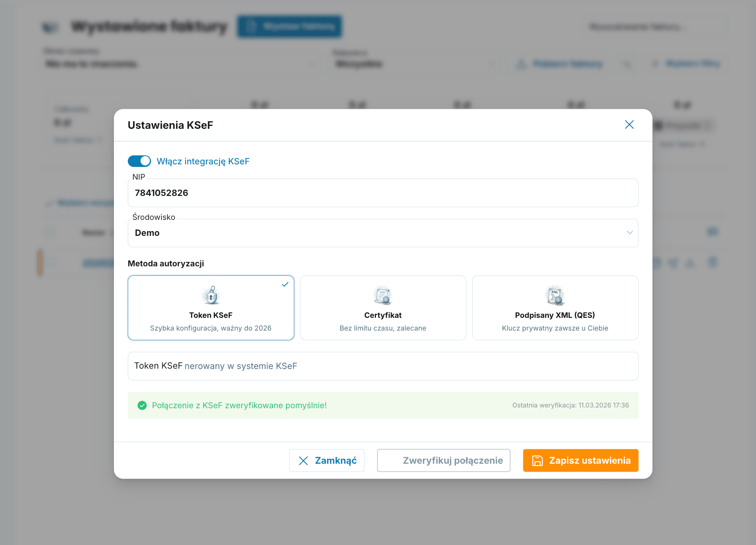Click the Token KSeF text field
756x545 pixels.
click(383, 366)
